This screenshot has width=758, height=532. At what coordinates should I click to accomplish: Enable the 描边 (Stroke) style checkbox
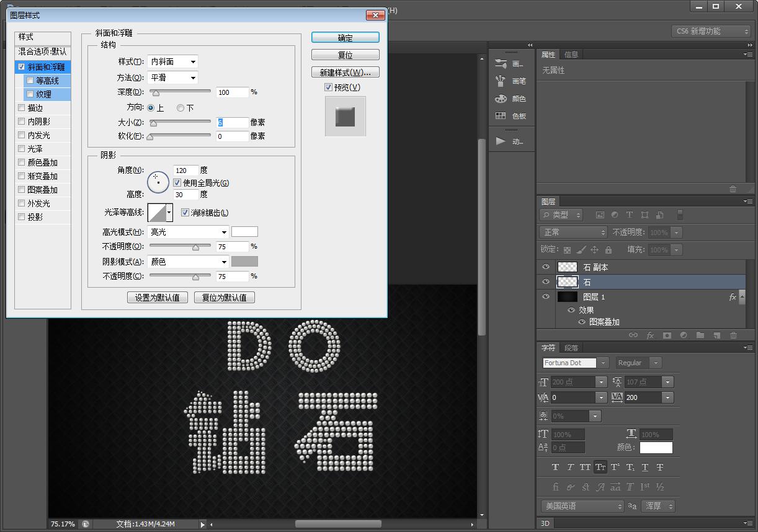click(22, 108)
